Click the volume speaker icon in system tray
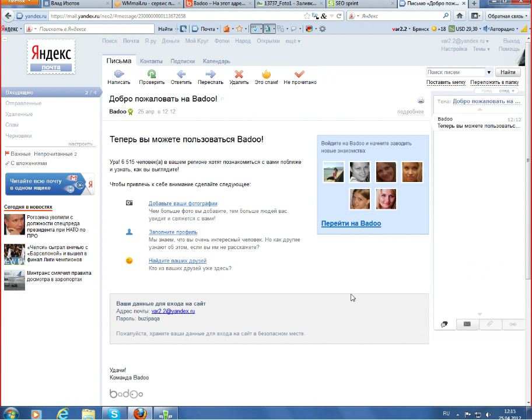The image size is (532, 420). click(488, 414)
